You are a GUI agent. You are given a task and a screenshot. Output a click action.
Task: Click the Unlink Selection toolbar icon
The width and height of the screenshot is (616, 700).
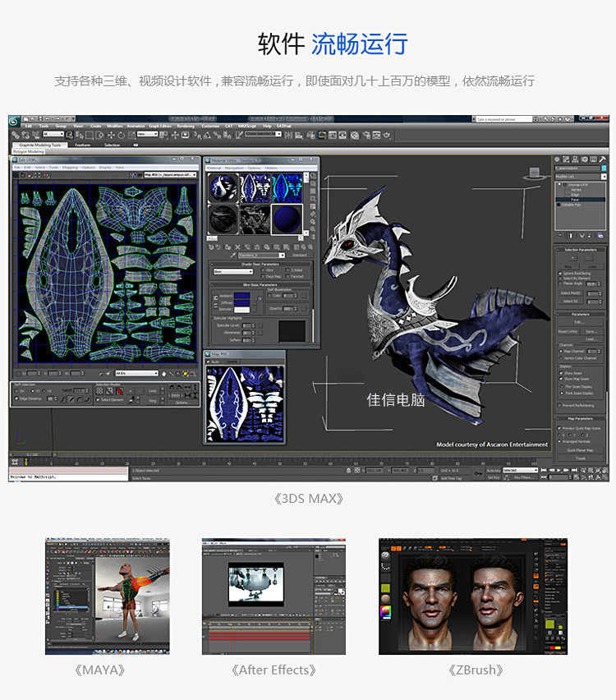(x=25, y=135)
